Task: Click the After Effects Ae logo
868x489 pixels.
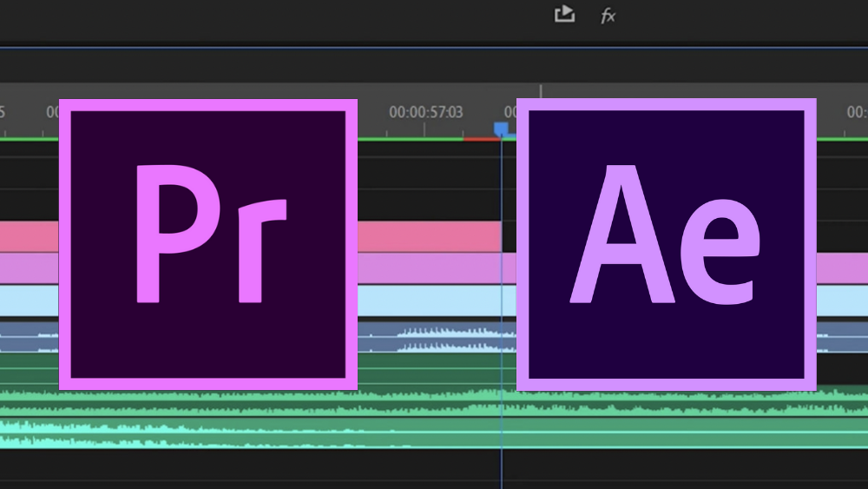Action: (x=666, y=244)
